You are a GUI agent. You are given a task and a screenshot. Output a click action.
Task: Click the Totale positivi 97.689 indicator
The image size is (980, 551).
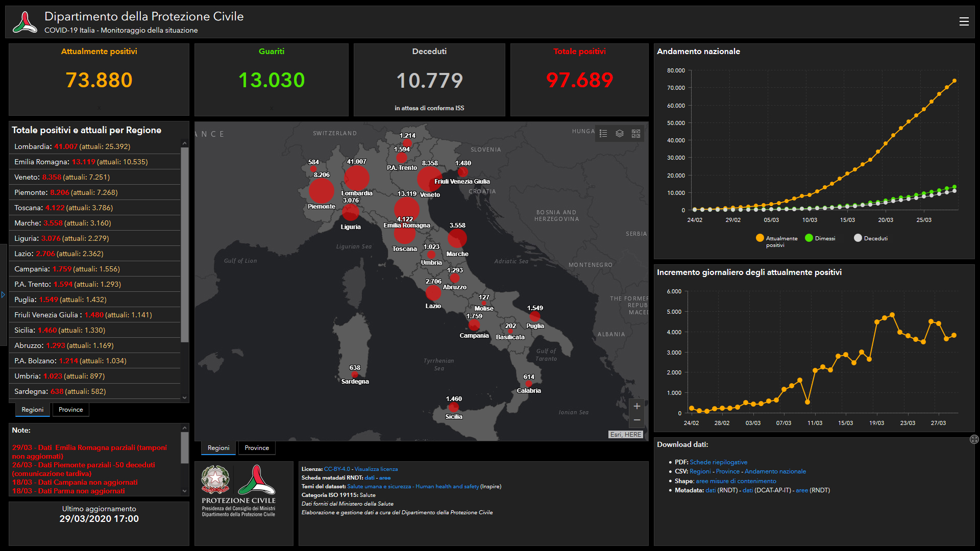[x=579, y=80]
